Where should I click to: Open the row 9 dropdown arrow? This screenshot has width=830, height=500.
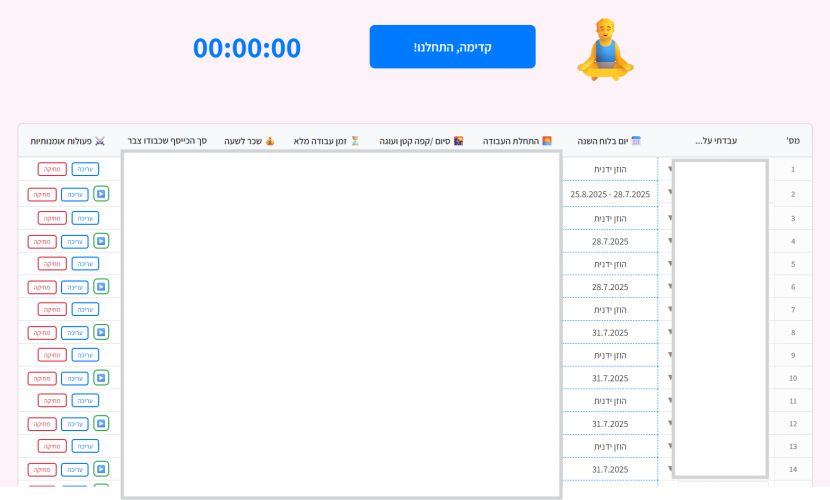click(x=670, y=354)
